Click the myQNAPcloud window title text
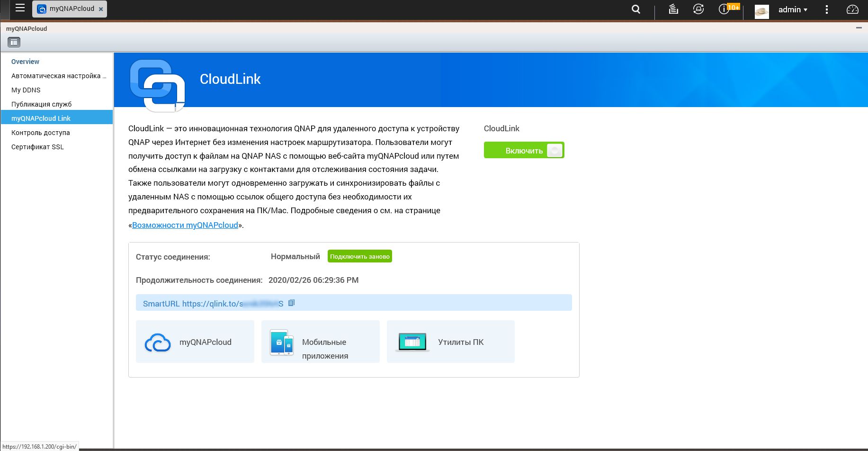 tap(27, 28)
